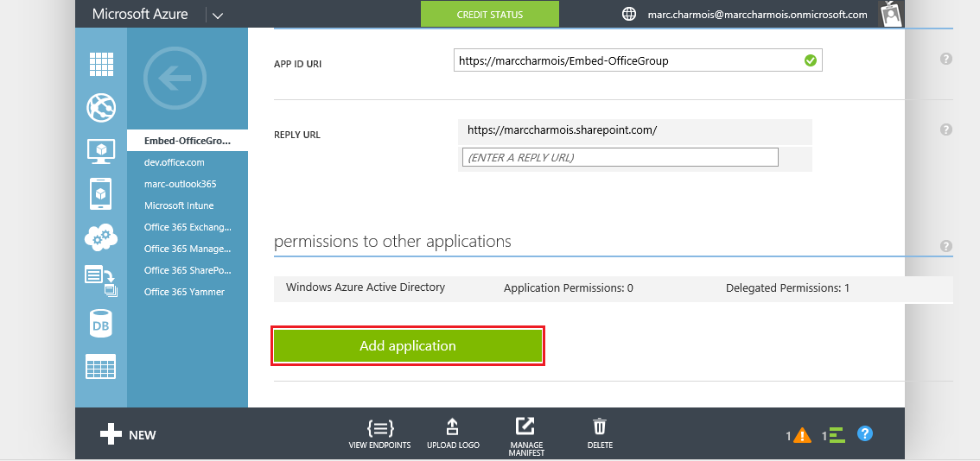Open help icon beside APP ID URI
Image resolution: width=980 pixels, height=461 pixels.
pos(945,59)
